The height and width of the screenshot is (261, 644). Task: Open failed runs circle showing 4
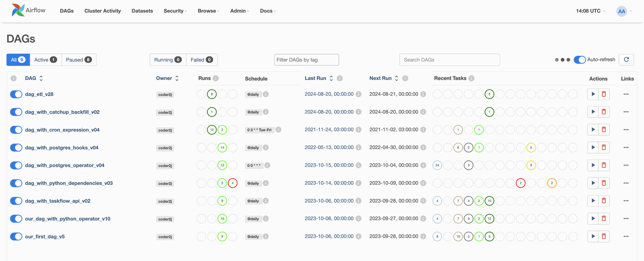(x=232, y=183)
